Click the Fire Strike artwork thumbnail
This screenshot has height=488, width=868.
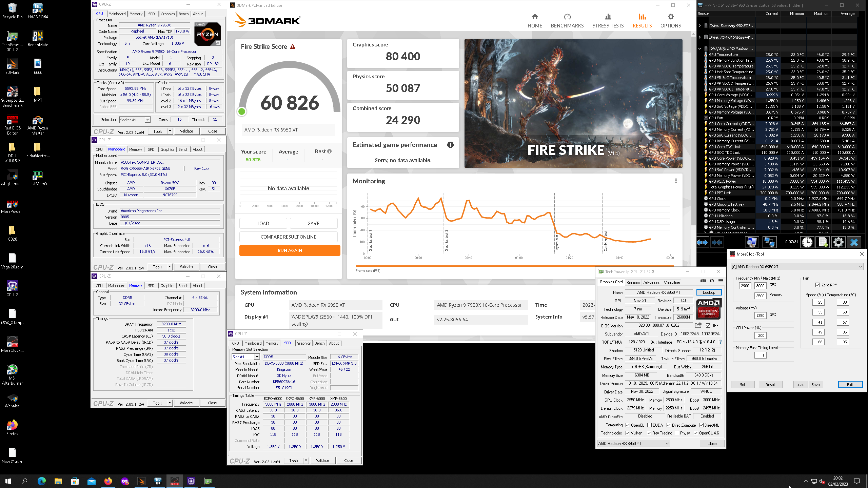[573, 103]
